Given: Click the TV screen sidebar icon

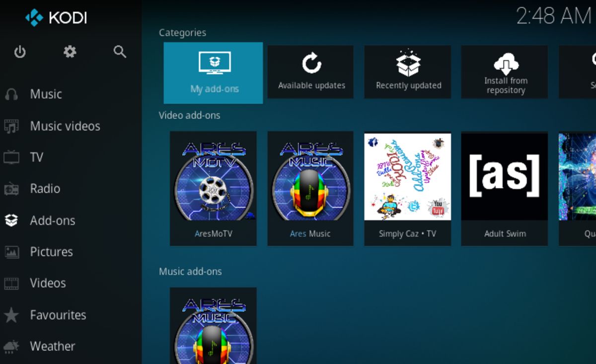Looking at the screenshot, I should [11, 157].
